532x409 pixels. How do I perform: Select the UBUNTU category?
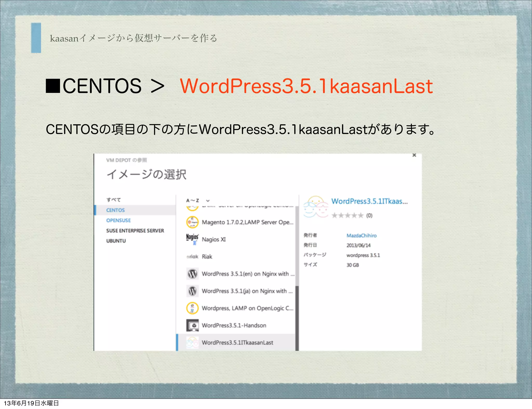(x=116, y=241)
